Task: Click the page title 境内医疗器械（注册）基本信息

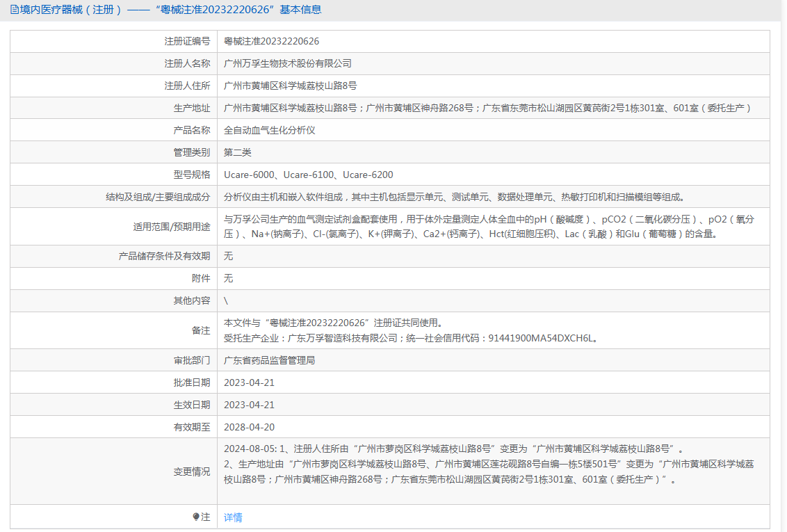Action: click(x=170, y=10)
